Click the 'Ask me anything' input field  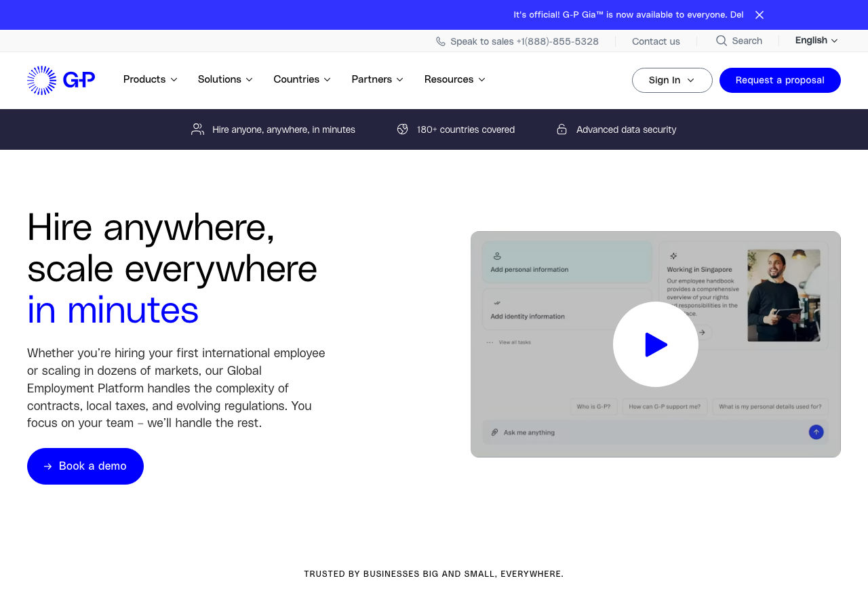tap(656, 432)
